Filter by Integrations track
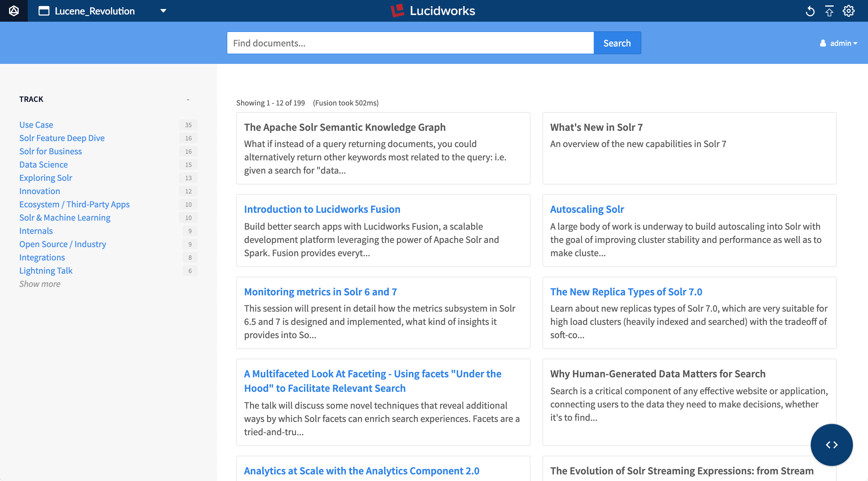This screenshot has width=868, height=481. click(42, 257)
